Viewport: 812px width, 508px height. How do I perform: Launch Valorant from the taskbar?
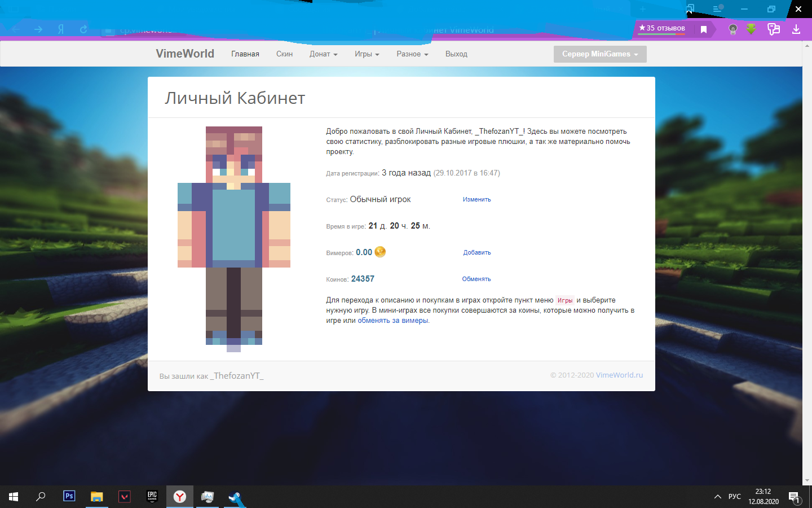pos(124,497)
